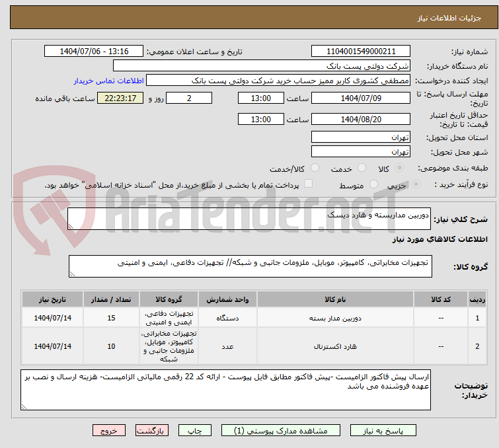Click the دستگاه unit cell
This screenshot has height=448, width=499.
click(x=227, y=318)
